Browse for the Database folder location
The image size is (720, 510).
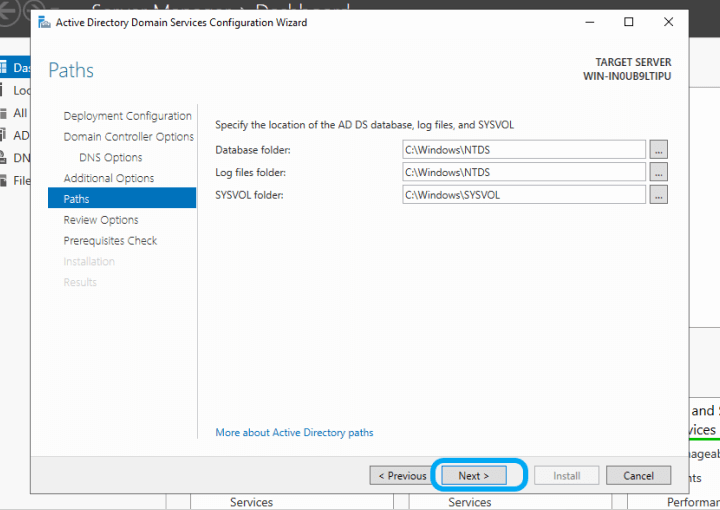[x=658, y=150]
